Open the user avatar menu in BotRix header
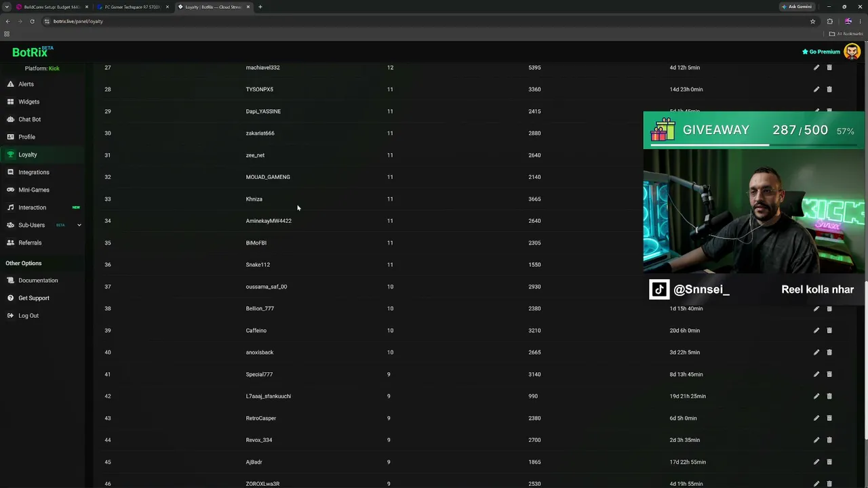 (x=852, y=52)
